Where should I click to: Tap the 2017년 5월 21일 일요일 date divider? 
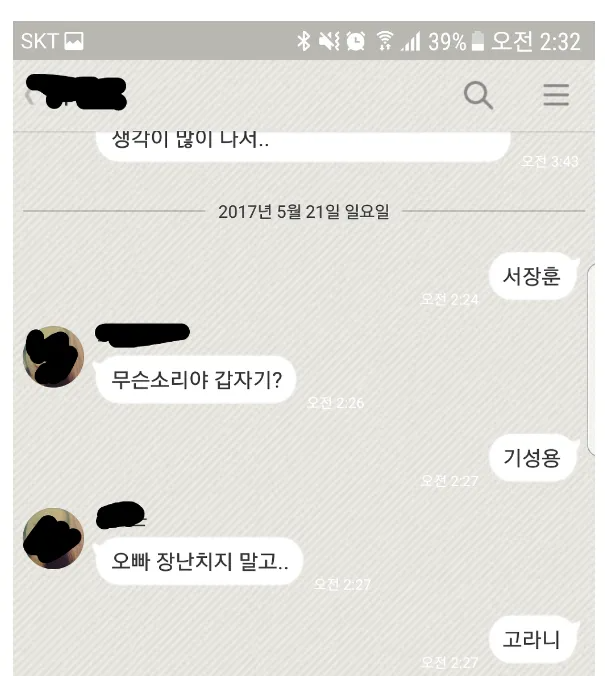pyautogui.click(x=304, y=212)
